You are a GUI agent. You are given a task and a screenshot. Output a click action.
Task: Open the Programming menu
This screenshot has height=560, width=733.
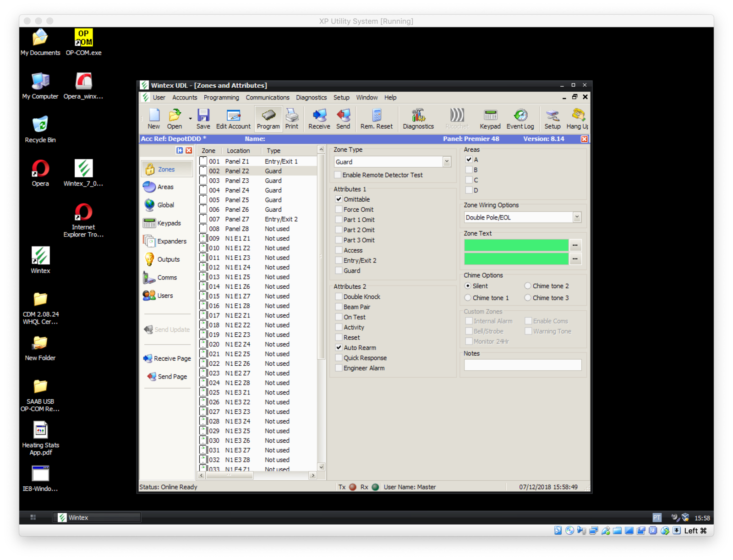pyautogui.click(x=221, y=98)
